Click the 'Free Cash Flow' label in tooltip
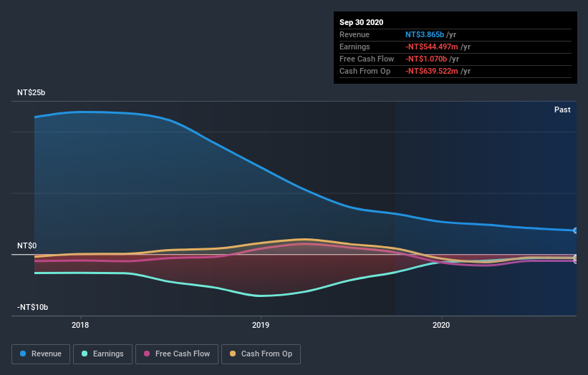The width and height of the screenshot is (588, 375). click(367, 59)
